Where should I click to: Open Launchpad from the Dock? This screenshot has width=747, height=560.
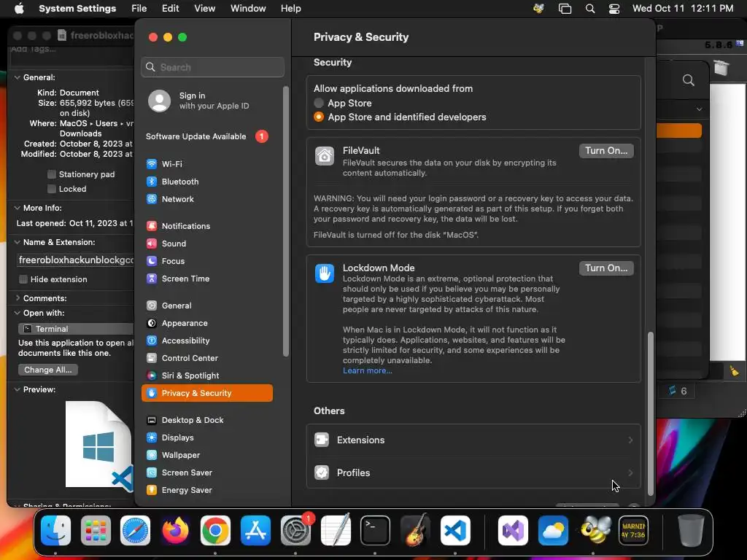click(96, 531)
